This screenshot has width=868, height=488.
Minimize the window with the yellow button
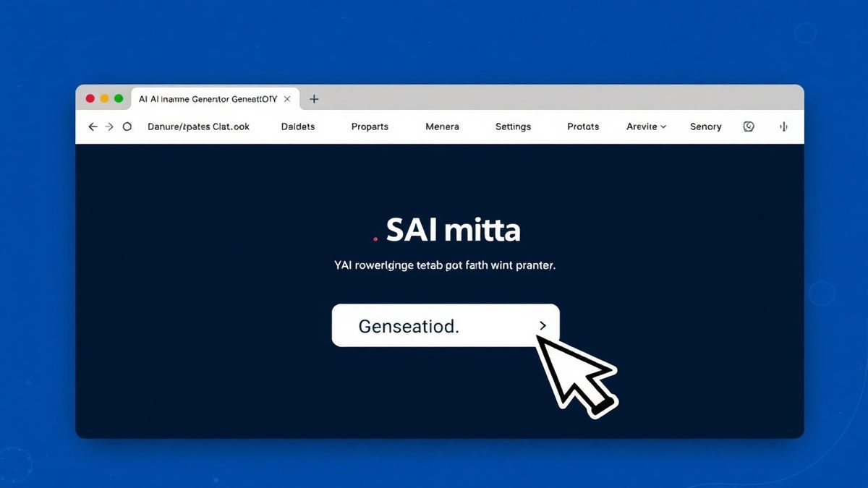(x=104, y=99)
